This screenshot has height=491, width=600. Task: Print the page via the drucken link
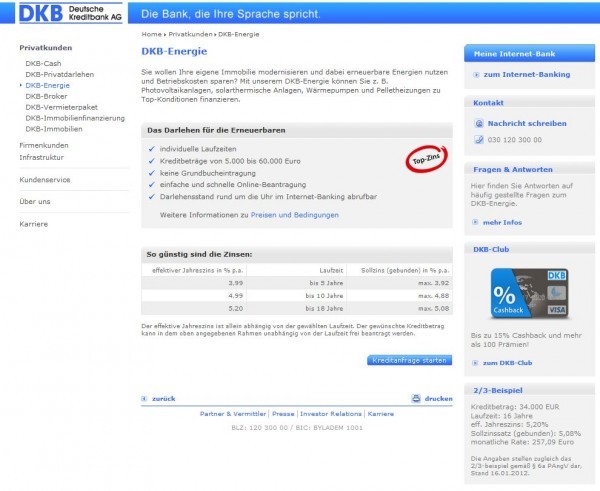click(x=439, y=399)
